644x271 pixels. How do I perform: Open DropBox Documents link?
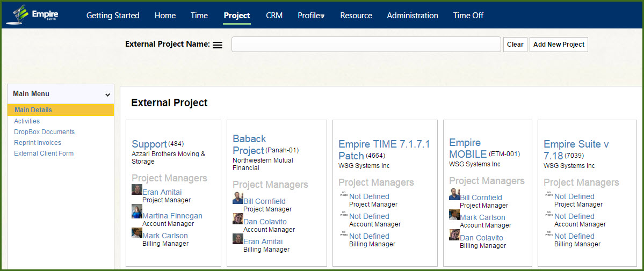[x=45, y=132]
